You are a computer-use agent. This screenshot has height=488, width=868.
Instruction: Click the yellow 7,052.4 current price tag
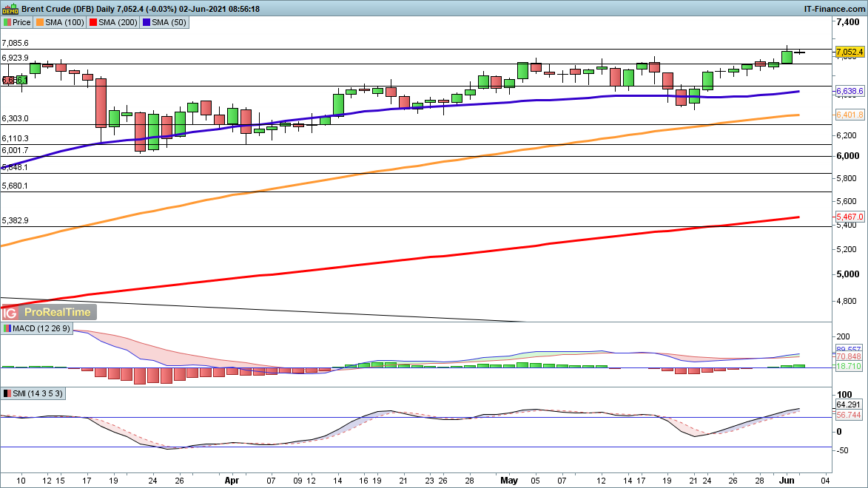pos(849,52)
